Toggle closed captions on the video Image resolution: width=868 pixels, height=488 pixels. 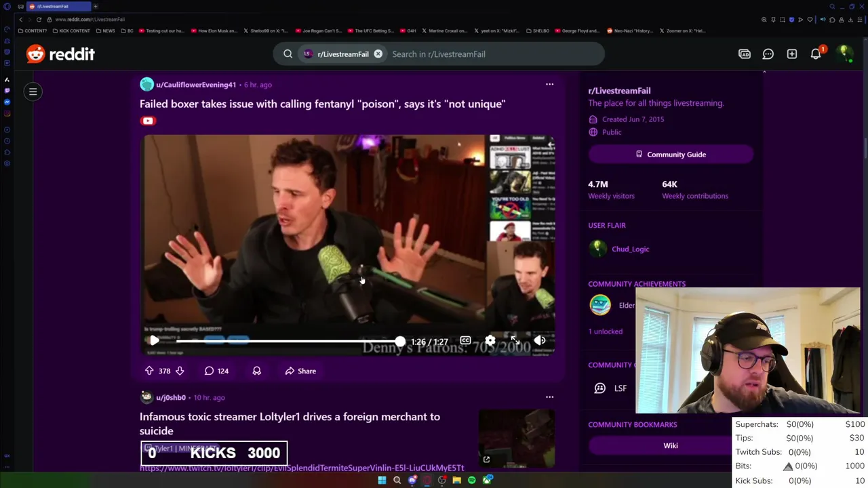(465, 340)
